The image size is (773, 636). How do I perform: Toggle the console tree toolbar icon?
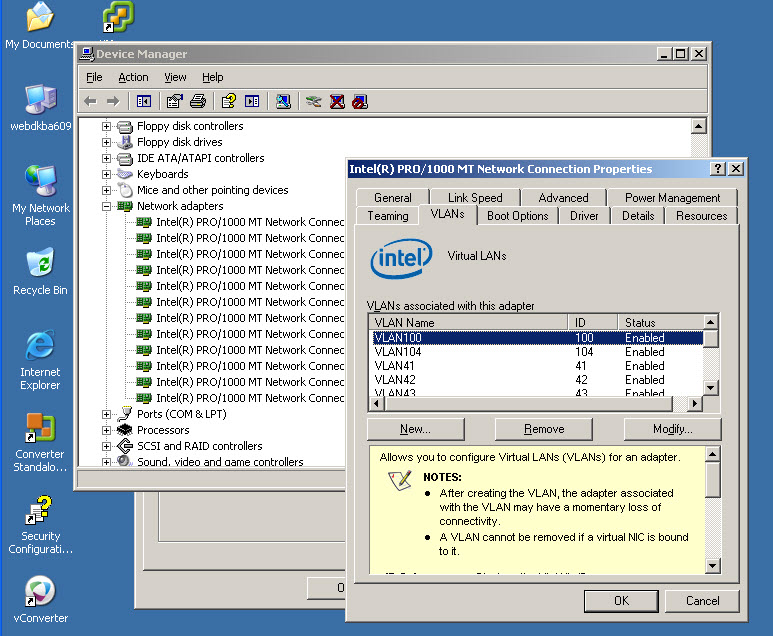(x=144, y=102)
